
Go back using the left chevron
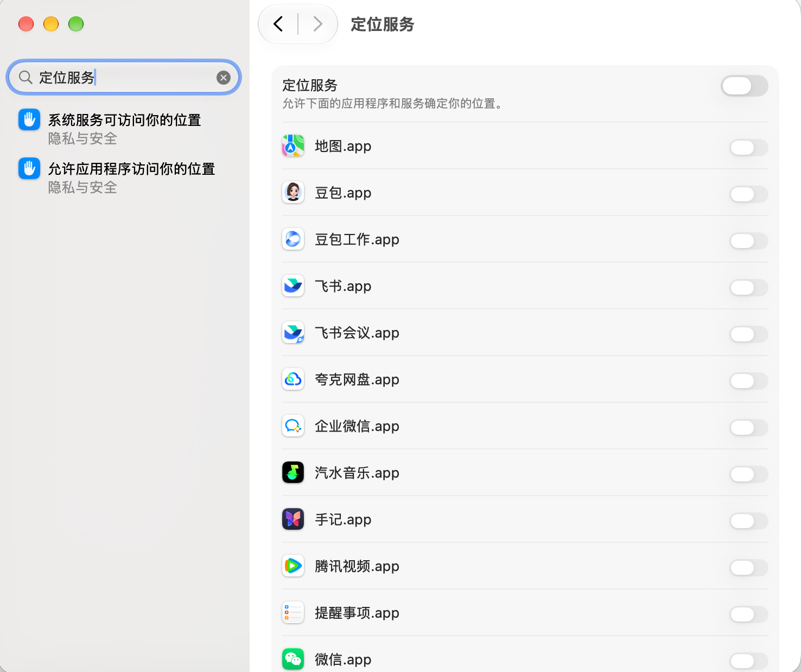[x=278, y=24]
